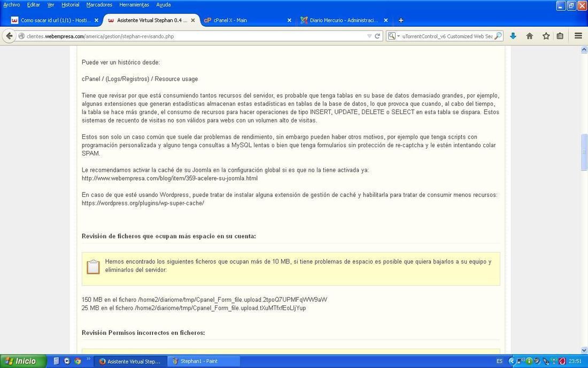This screenshot has width=588, height=368.
Task: Open the Windows Inicio start button
Action: 23,361
